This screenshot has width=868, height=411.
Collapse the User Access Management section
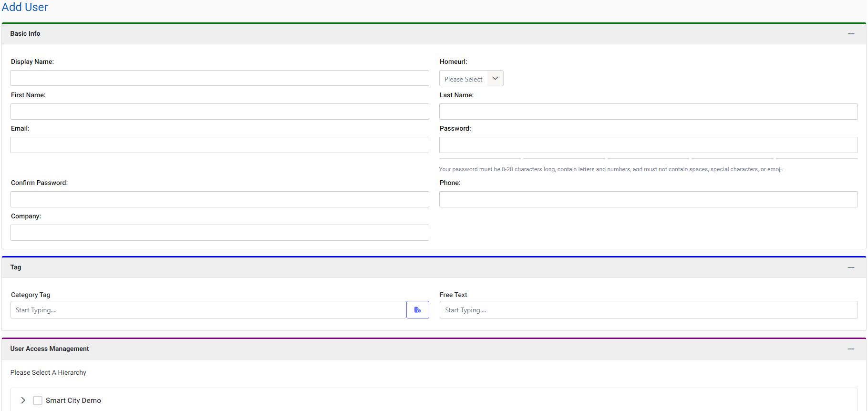pos(850,349)
